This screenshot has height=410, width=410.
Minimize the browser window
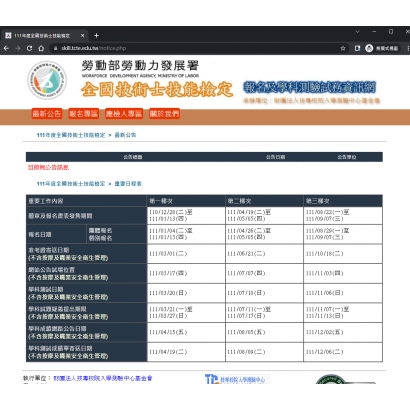click(x=374, y=31)
